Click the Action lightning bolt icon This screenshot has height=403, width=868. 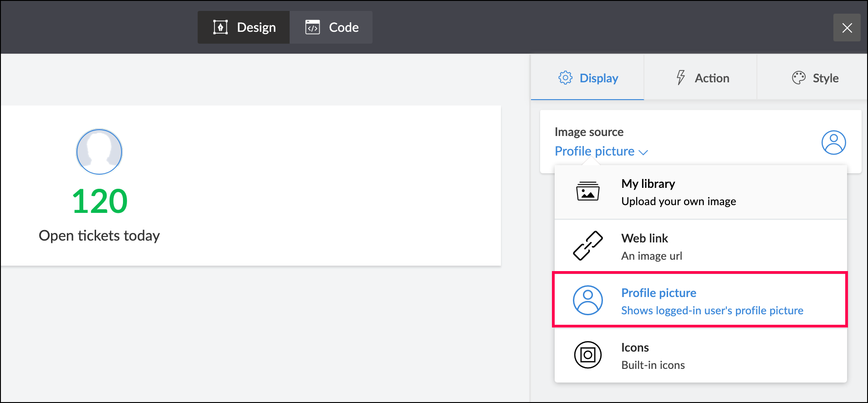click(680, 78)
